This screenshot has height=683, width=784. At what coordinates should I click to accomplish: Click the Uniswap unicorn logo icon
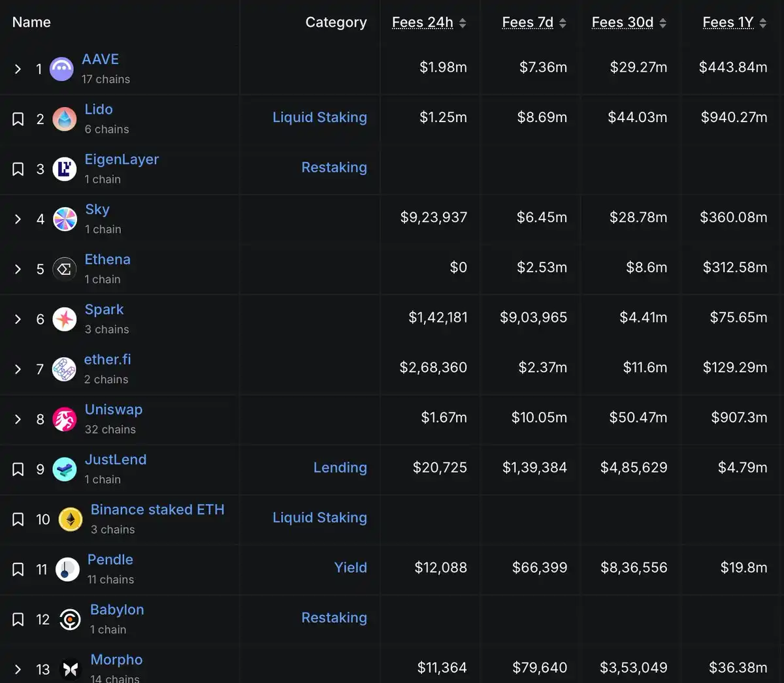(65, 419)
